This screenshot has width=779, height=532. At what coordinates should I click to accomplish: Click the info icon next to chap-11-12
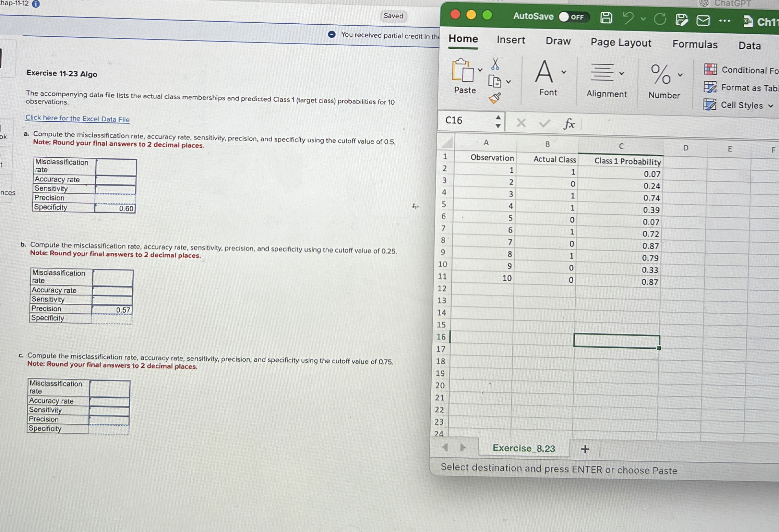[x=36, y=4]
